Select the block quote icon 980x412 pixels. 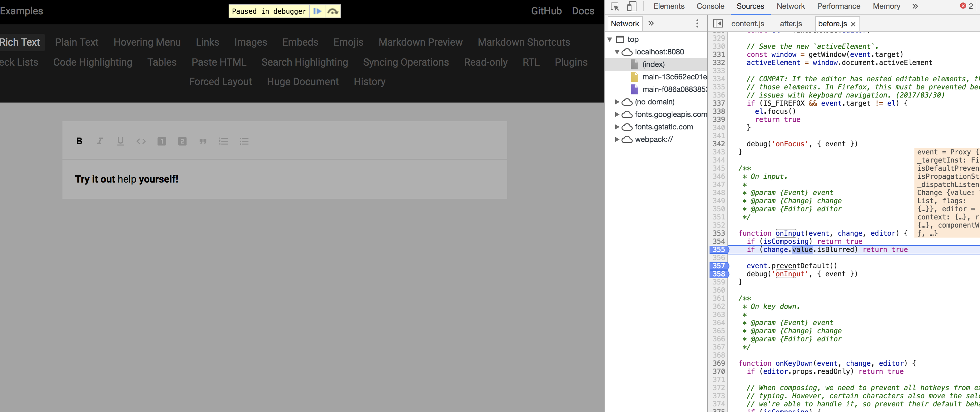point(203,141)
